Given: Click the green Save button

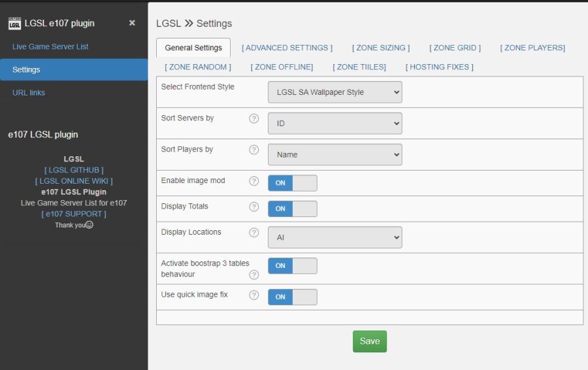Looking at the screenshot, I should [370, 341].
